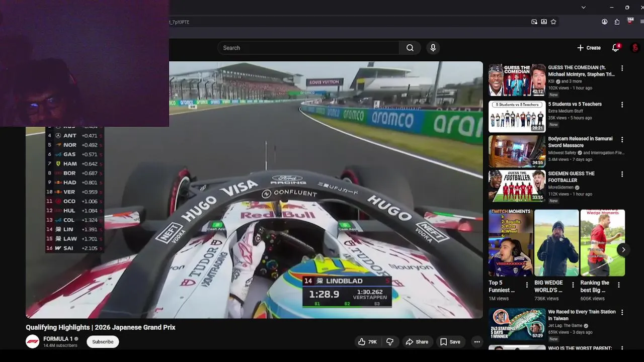Click WHO IS THE WORST PARENT title
This screenshot has width=644, height=362.
[x=580, y=348]
